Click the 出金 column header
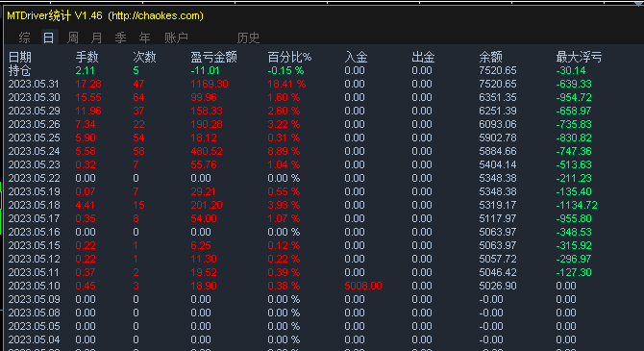The width and height of the screenshot is (644, 351). coord(423,57)
